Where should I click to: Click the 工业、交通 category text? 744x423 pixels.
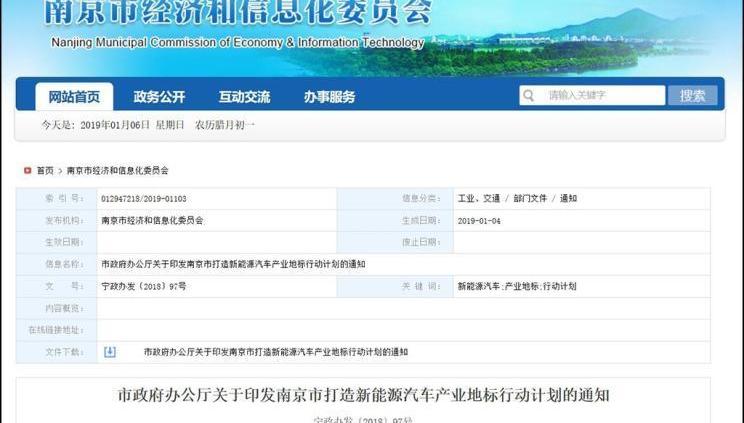[x=478, y=199]
